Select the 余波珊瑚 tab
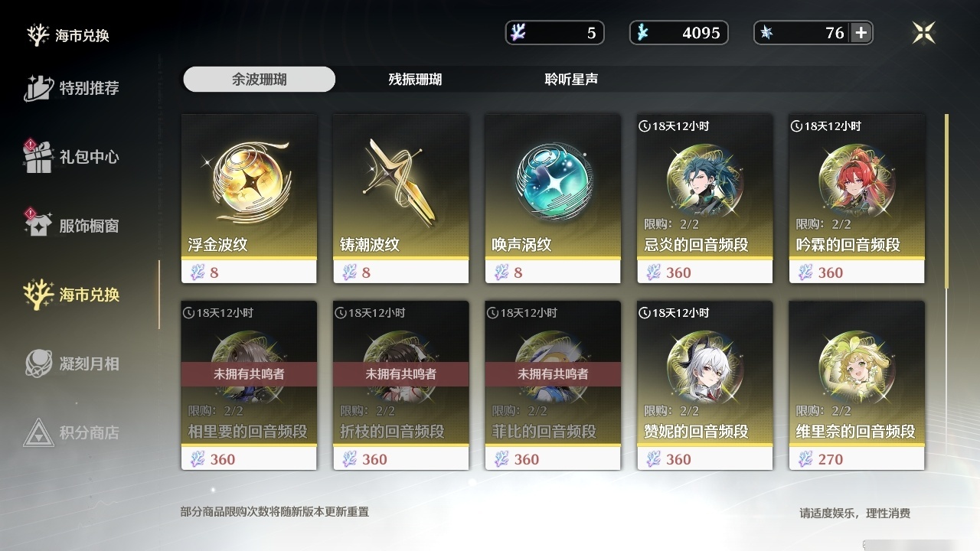The image size is (980, 551). [259, 80]
